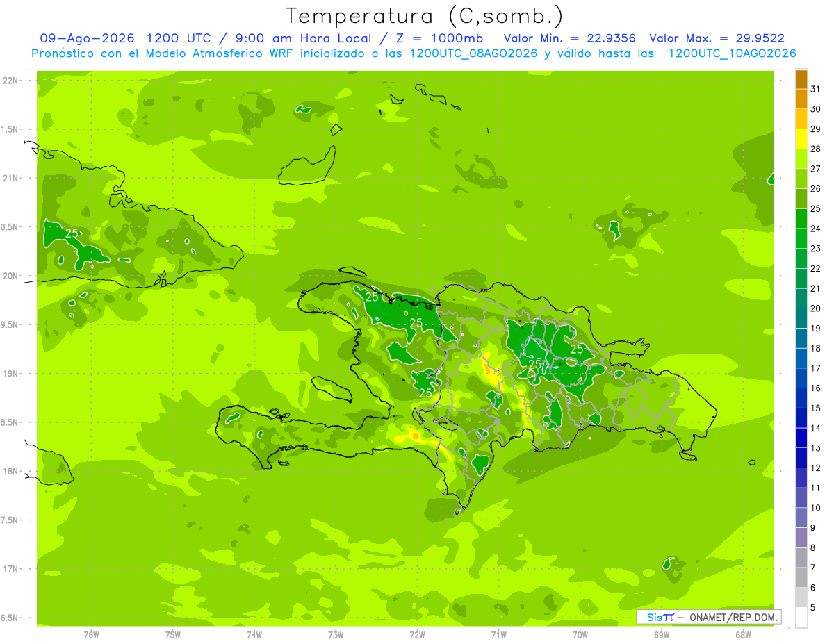Click the valid-until time "1200UTC_10AGO2026"

[x=732, y=53]
